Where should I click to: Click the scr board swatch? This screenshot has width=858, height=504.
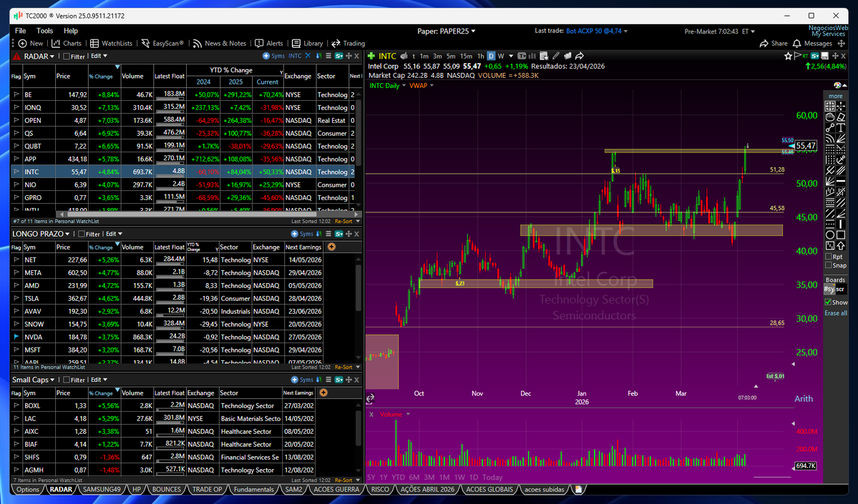click(840, 289)
